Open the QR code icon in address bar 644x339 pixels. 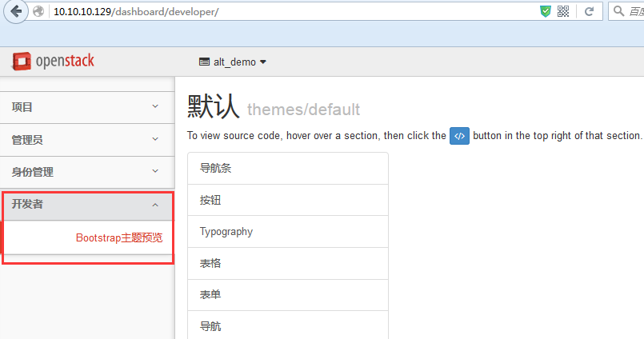coord(563,11)
